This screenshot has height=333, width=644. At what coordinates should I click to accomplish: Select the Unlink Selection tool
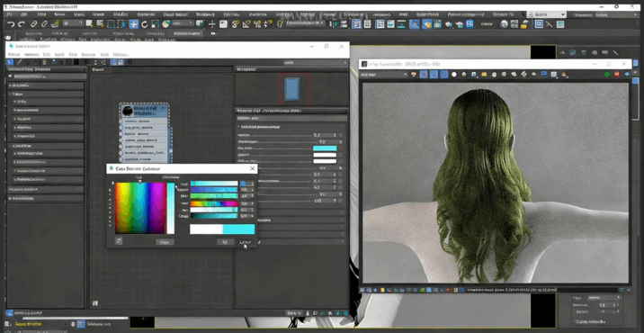pos(45,24)
